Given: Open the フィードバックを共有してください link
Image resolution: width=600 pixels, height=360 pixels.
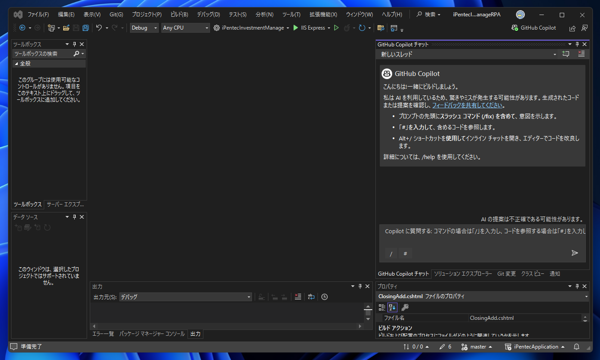Looking at the screenshot, I should 467,105.
